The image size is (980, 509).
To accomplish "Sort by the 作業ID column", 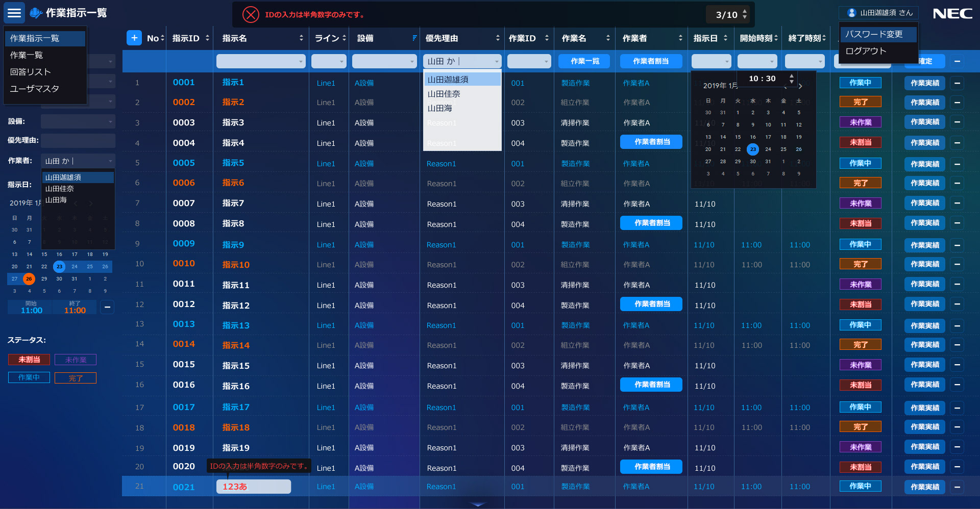I will point(547,38).
